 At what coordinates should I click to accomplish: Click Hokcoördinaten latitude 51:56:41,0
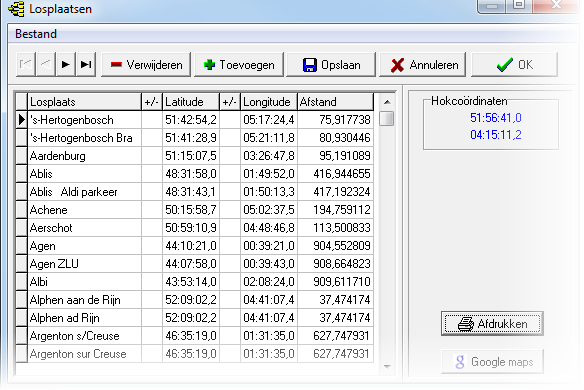(495, 118)
